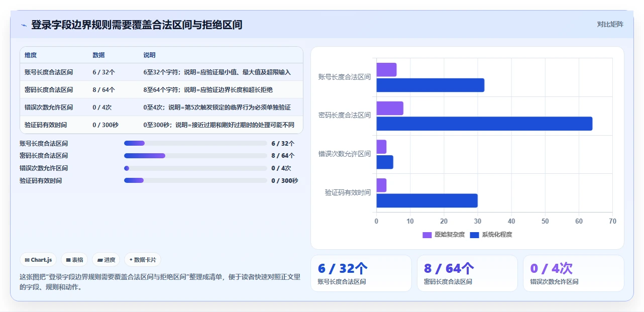644x312 pixels.
Task: Click chart axis label 验证码有效时间
Action: (348, 192)
